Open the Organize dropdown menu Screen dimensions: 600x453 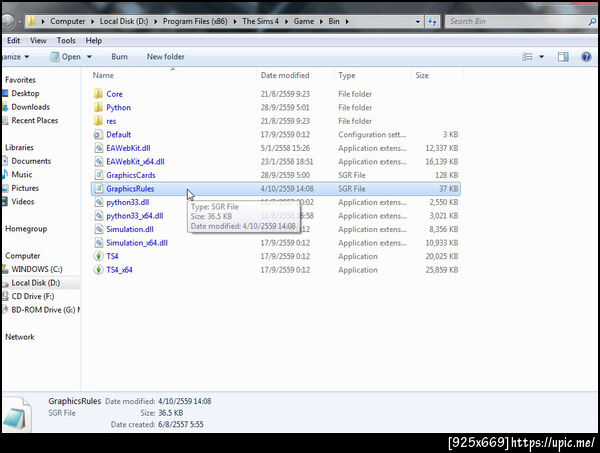tap(15, 57)
